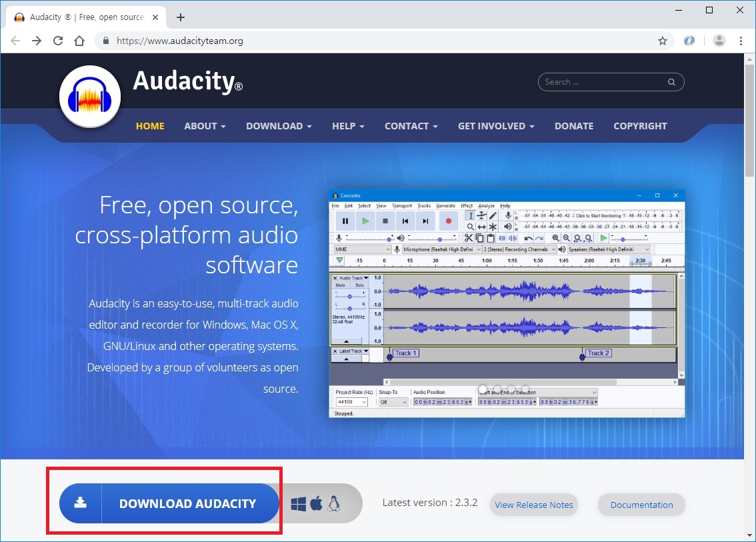
Task: Select the Draw pencil tool in Audacity screenshot
Action: coord(493,216)
